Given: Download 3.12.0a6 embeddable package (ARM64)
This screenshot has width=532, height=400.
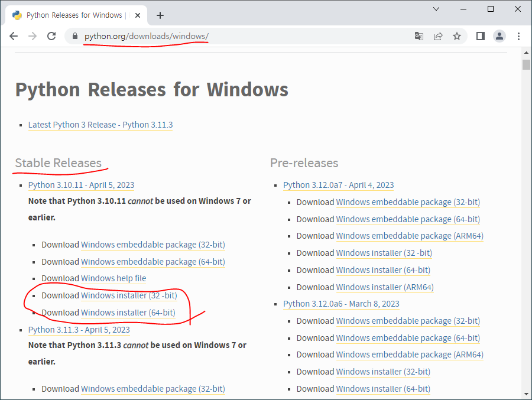Looking at the screenshot, I should (x=410, y=355).
